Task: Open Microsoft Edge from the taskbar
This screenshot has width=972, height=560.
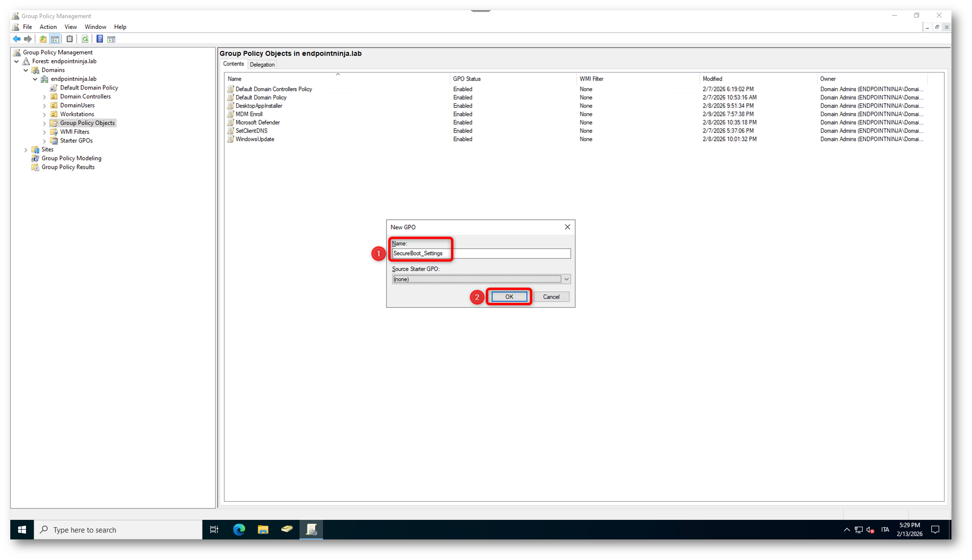Action: 239,529
